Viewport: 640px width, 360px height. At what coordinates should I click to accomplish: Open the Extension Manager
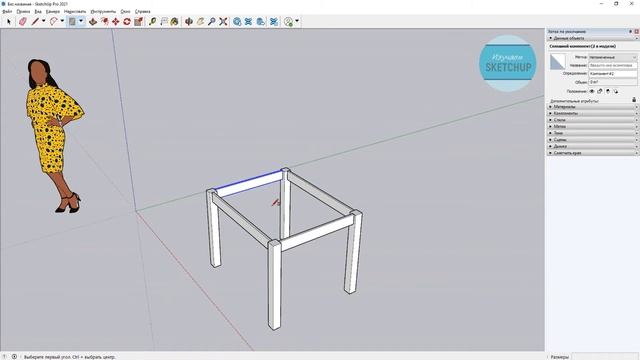(274, 22)
